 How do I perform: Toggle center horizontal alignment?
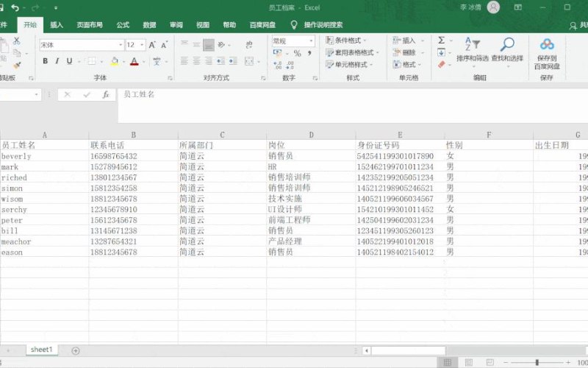196,61
